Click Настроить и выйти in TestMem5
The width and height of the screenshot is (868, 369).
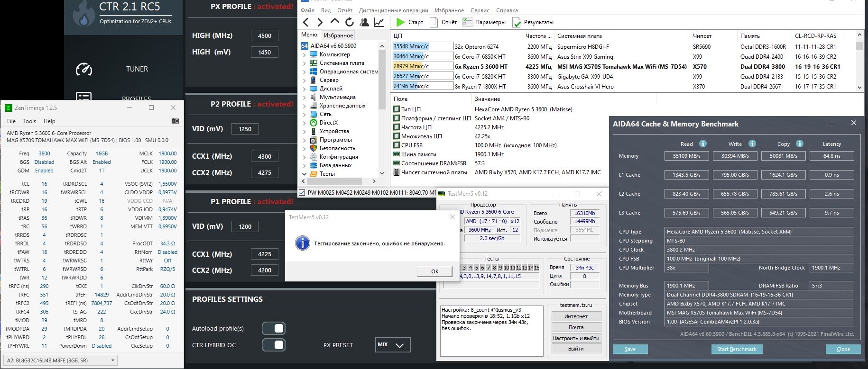(576, 338)
